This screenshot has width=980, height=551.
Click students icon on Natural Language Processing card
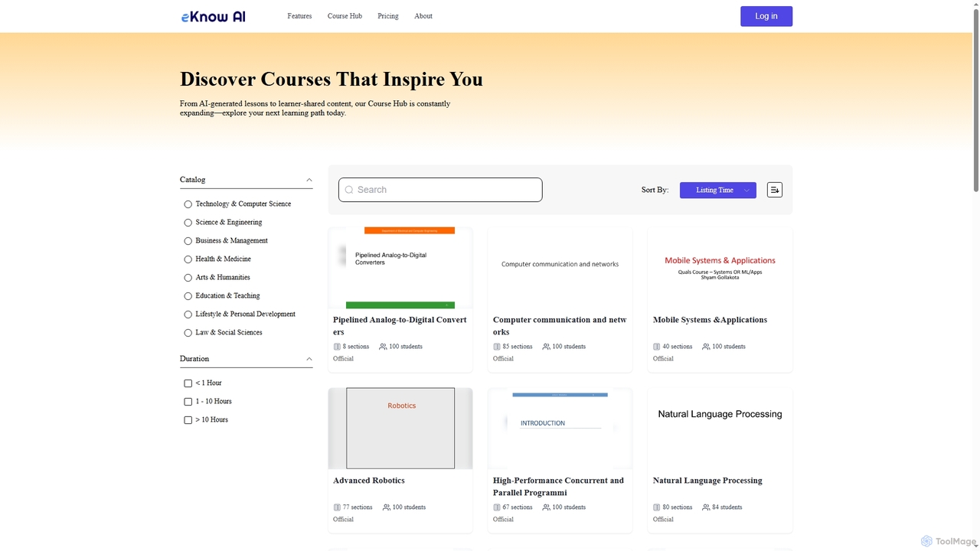(x=706, y=507)
